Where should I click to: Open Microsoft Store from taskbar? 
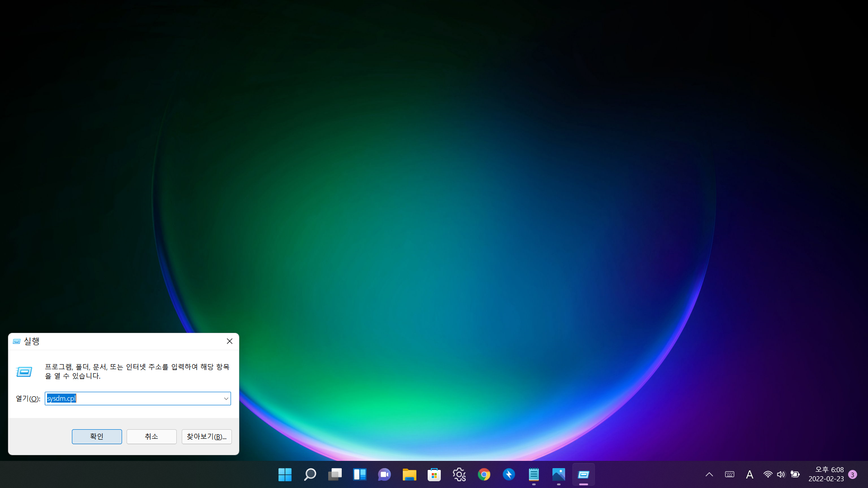pyautogui.click(x=434, y=474)
